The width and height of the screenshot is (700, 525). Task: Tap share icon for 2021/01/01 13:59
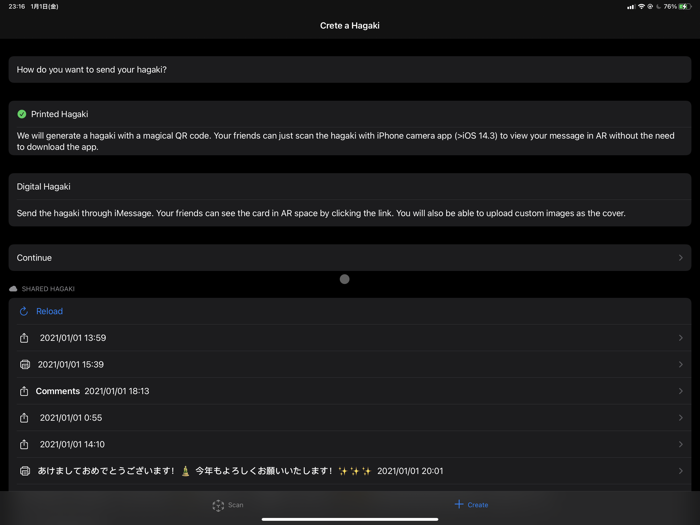point(24,338)
